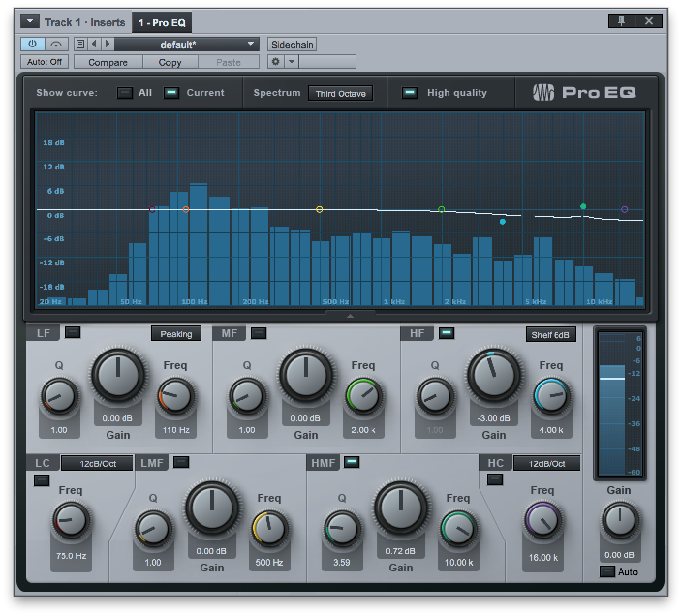Change the HC 12dB/Oct slope

[547, 463]
